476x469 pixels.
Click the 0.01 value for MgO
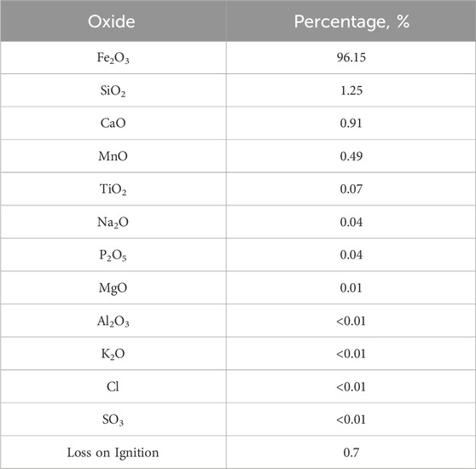coord(351,287)
